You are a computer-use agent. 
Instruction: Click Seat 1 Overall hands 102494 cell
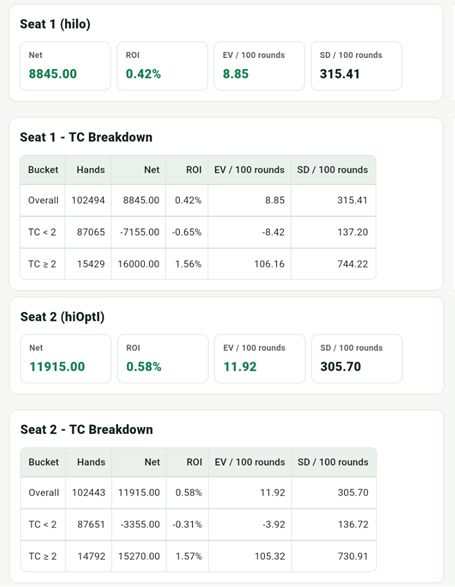[x=88, y=200]
